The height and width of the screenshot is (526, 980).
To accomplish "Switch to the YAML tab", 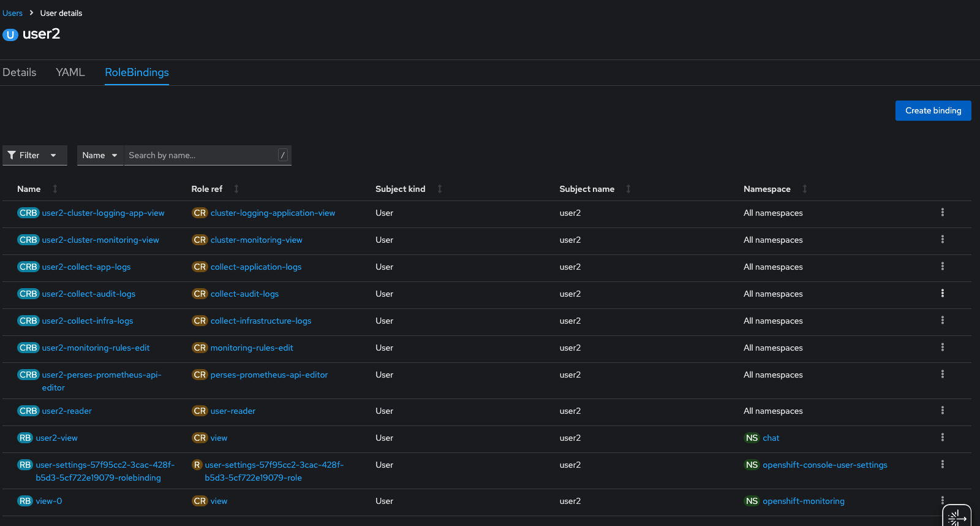I will pos(70,72).
